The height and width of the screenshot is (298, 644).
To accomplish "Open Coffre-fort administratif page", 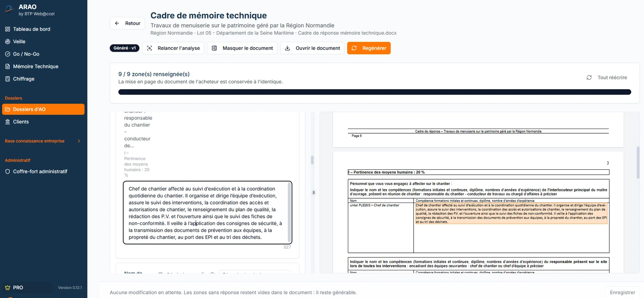I will pos(43,172).
